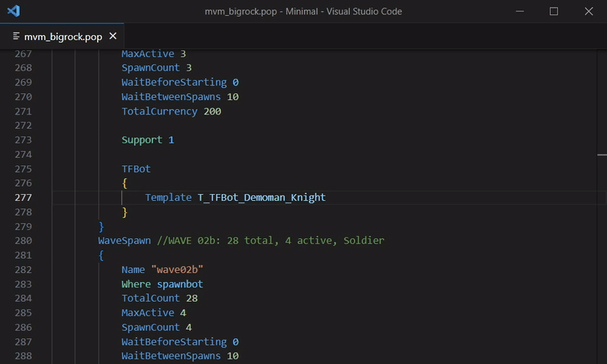This screenshot has height=364, width=607.
Task: Click line number 280 in gutter
Action: click(24, 240)
